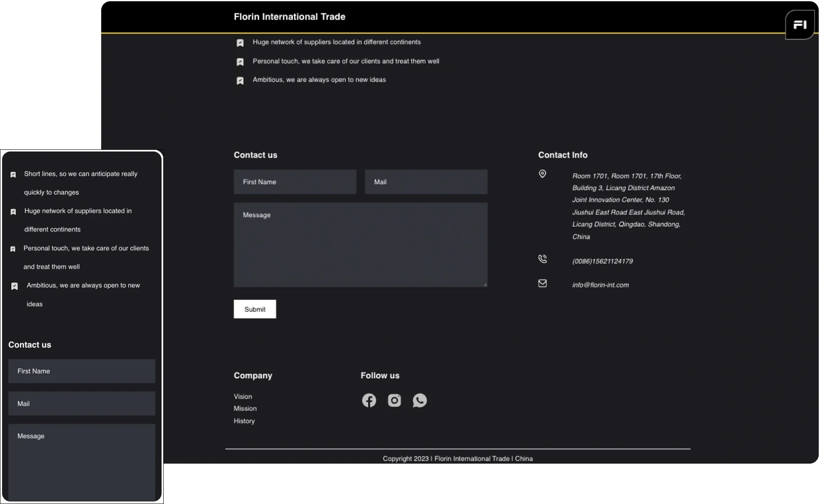Focus the First Name field in desktop form

(295, 182)
